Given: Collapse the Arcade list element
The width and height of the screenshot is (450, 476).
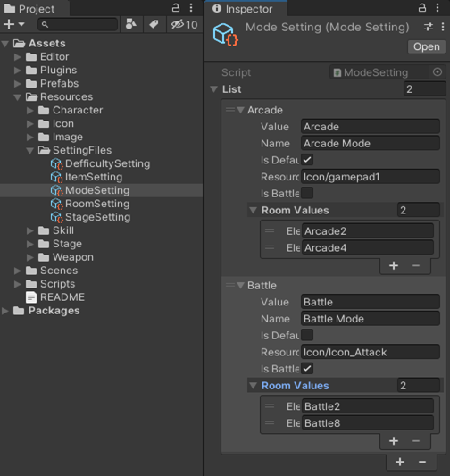Looking at the screenshot, I should 241,110.
